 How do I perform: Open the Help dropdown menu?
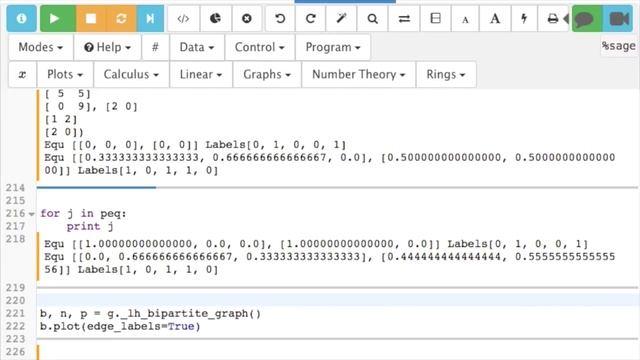tap(108, 47)
